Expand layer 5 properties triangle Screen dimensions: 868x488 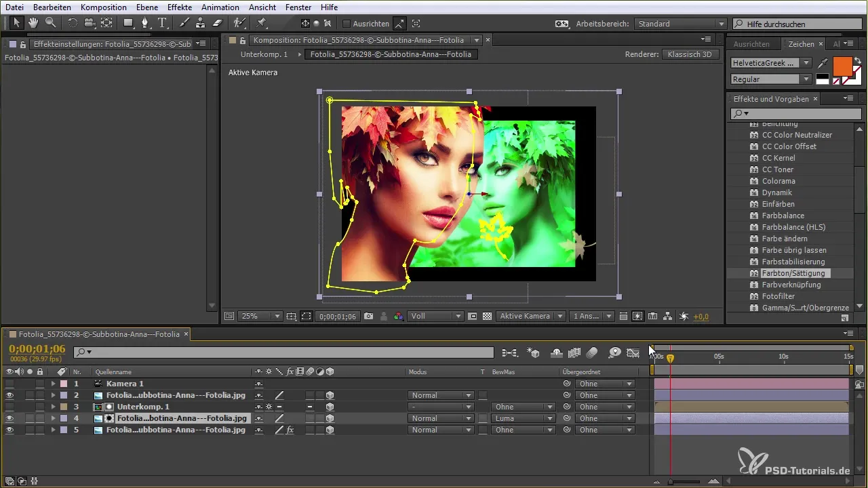point(53,430)
